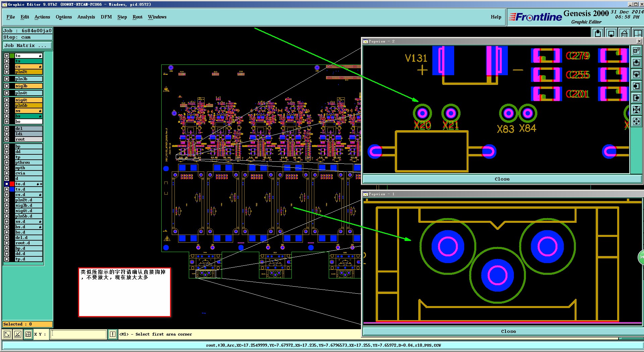Viewport: 644px width, 352px height.
Task: Click the 'Selected : 0' indicator
Action: (x=28, y=324)
